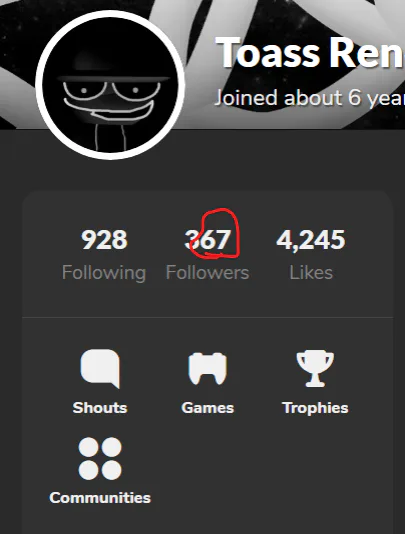The image size is (405, 534).
Task: Click the Shouts text label
Action: coord(100,408)
